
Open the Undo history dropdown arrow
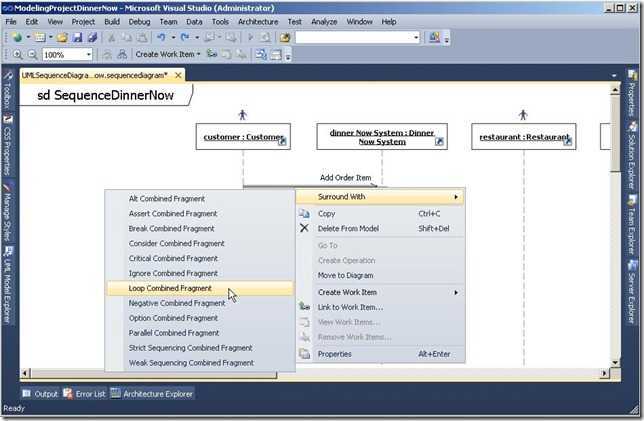[x=173, y=38]
